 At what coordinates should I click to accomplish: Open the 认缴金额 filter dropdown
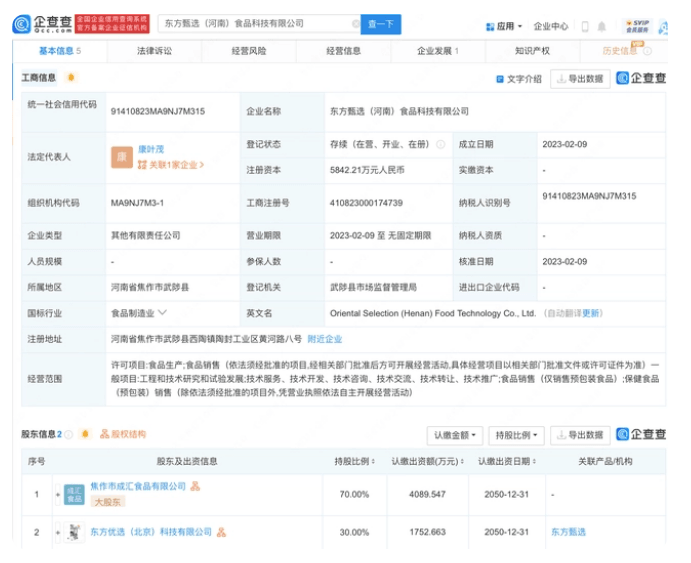455,436
